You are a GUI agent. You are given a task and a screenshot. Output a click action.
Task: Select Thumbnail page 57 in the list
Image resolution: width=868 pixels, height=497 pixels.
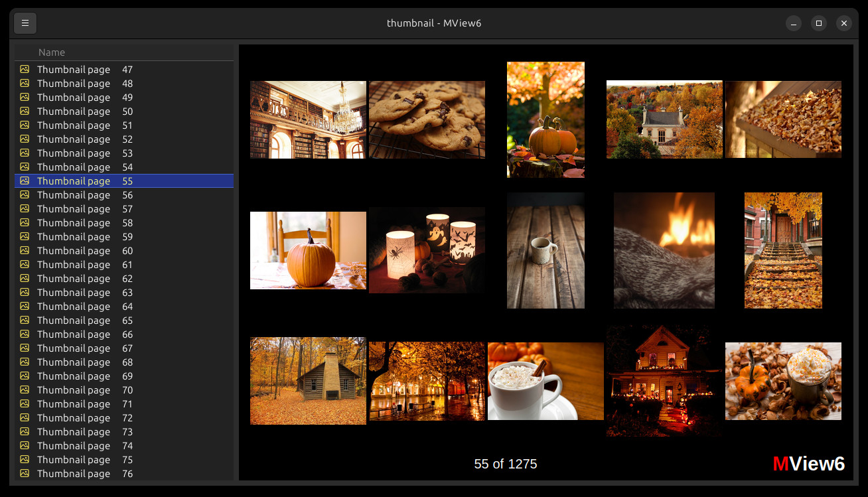pyautogui.click(x=124, y=209)
